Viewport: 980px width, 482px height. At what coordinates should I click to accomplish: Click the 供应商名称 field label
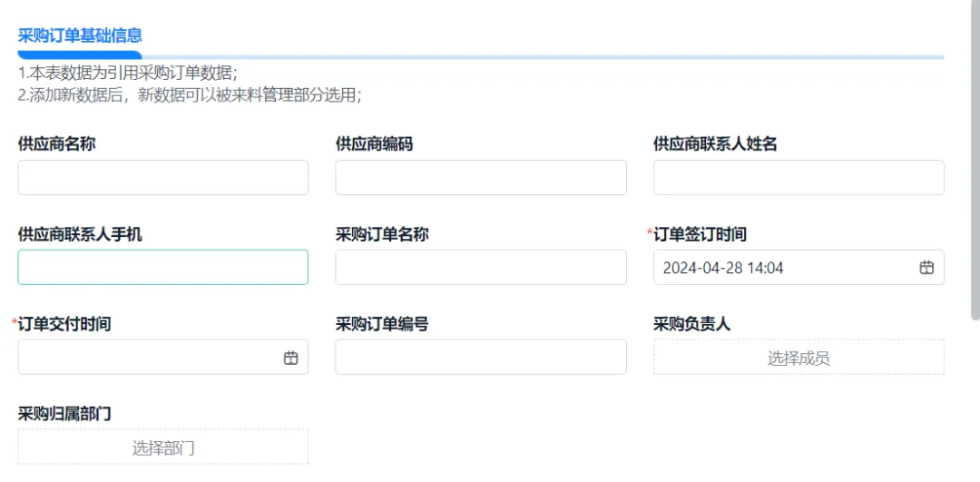[57, 143]
